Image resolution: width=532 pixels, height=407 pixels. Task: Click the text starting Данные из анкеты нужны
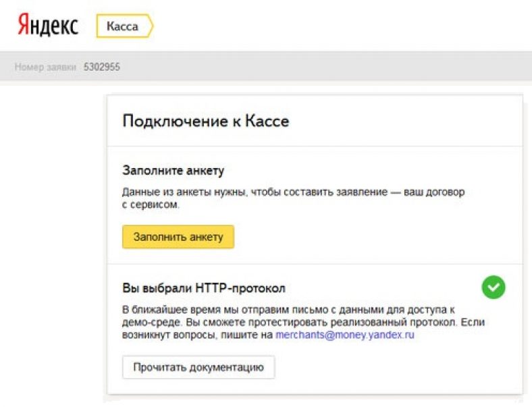(x=293, y=198)
